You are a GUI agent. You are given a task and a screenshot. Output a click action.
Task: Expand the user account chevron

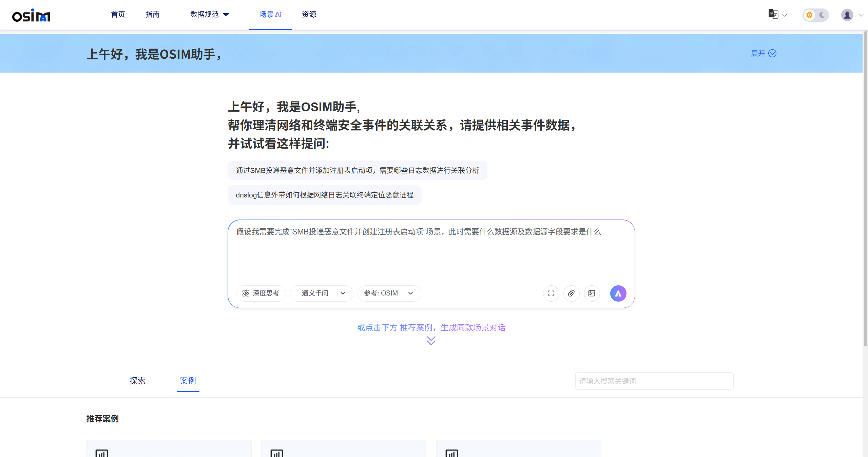click(x=861, y=15)
